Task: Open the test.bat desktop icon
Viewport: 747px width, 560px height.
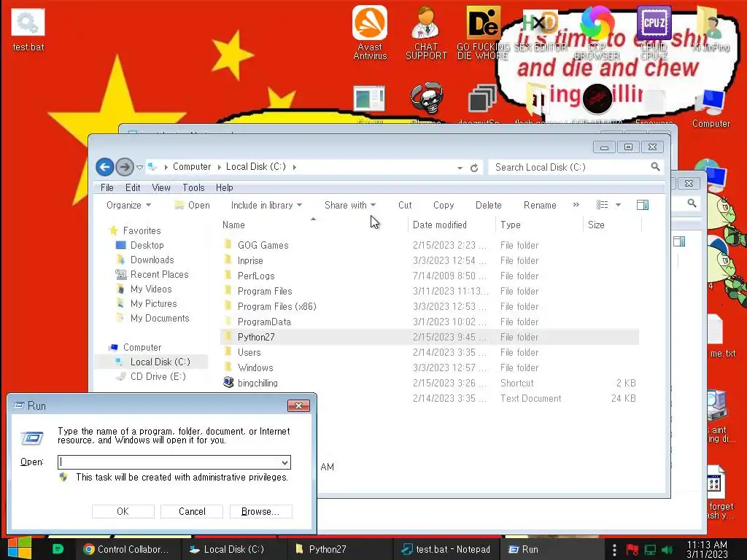Action: (x=28, y=31)
